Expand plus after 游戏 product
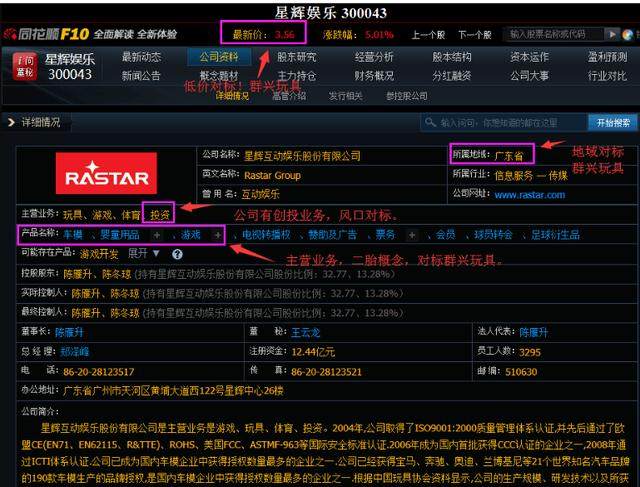 218,235
